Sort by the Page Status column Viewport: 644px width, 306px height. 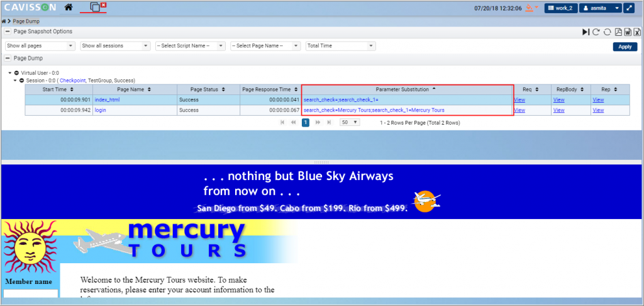[x=208, y=89]
